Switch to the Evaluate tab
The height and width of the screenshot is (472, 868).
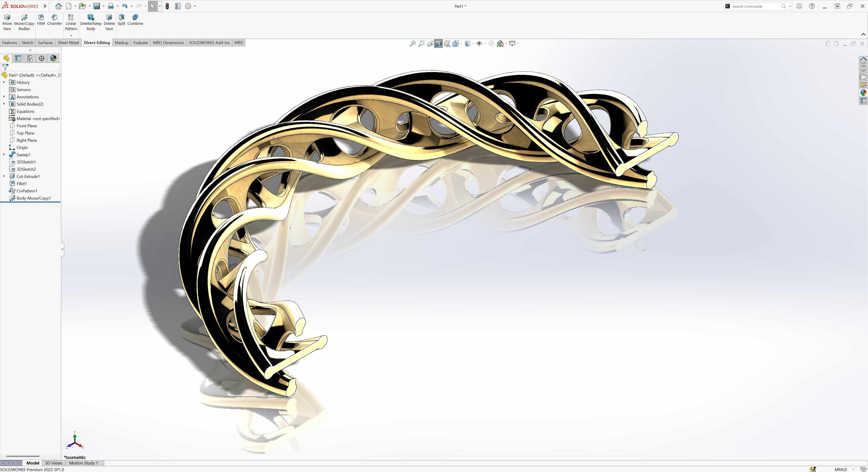pyautogui.click(x=141, y=42)
